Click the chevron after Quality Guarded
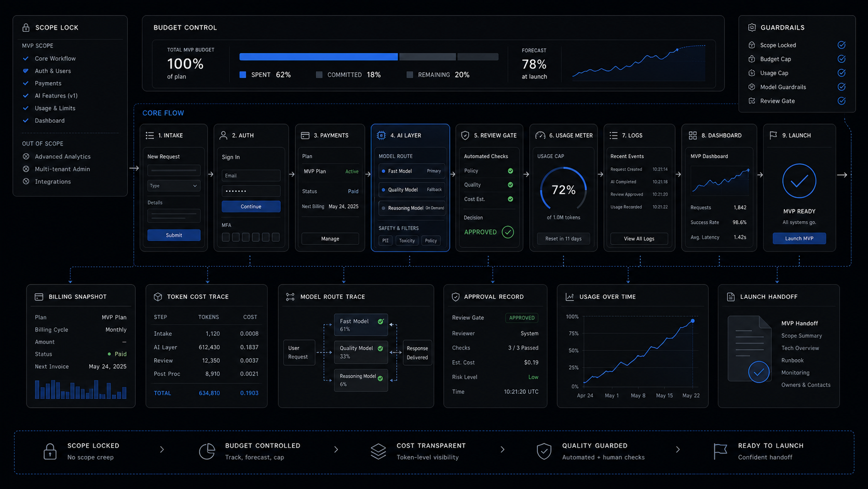The image size is (868, 489). (x=677, y=450)
